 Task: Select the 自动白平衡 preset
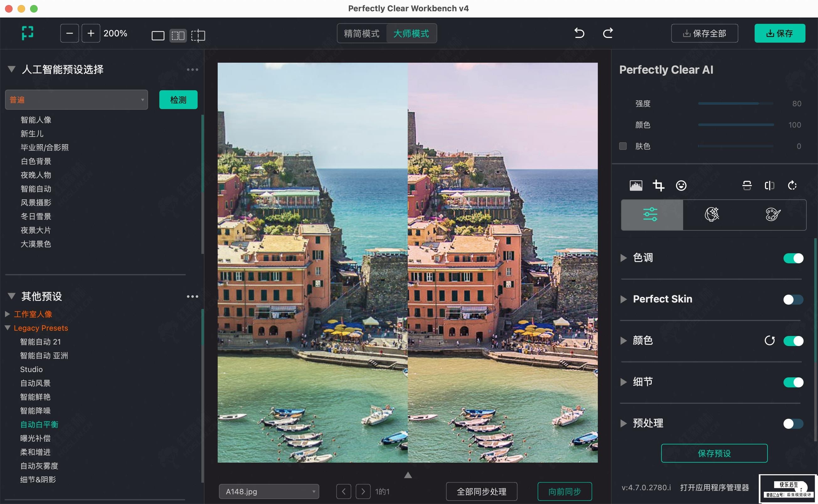(39, 424)
